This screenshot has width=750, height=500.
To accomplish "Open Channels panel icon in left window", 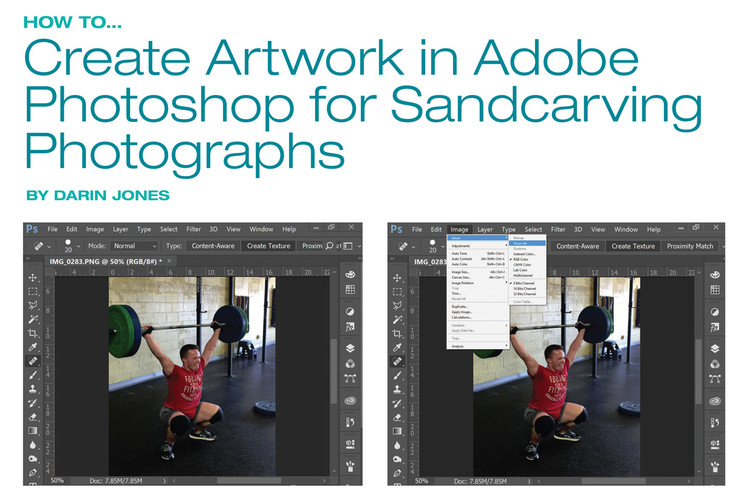I will [350, 363].
